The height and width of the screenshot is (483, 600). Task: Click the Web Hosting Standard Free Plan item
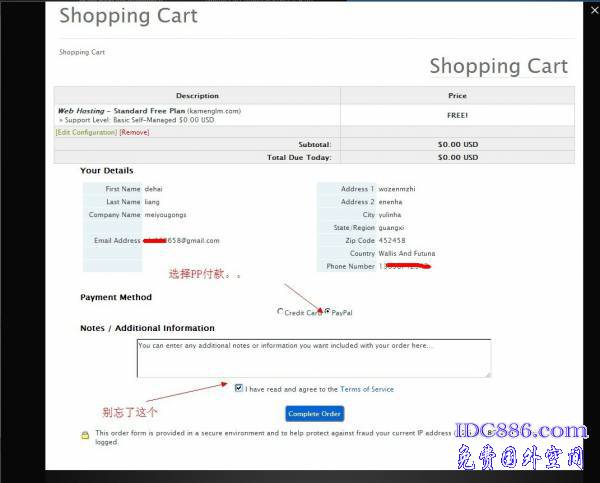tap(148, 111)
